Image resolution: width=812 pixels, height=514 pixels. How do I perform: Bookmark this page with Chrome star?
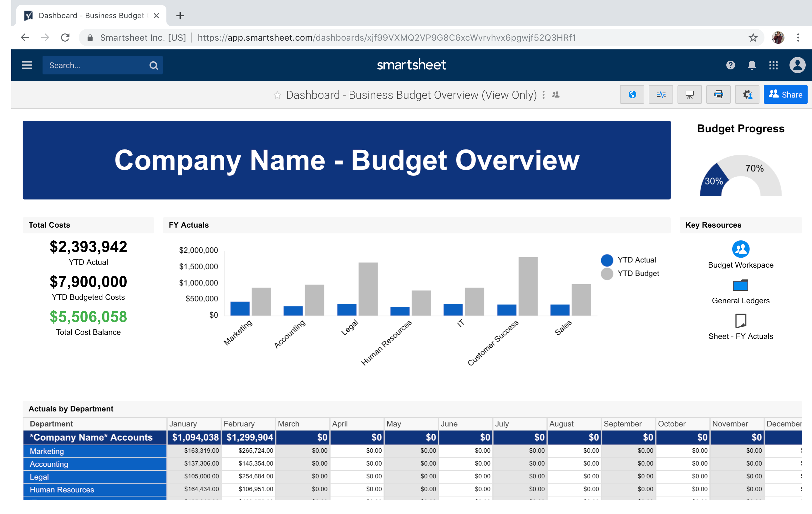coord(753,38)
